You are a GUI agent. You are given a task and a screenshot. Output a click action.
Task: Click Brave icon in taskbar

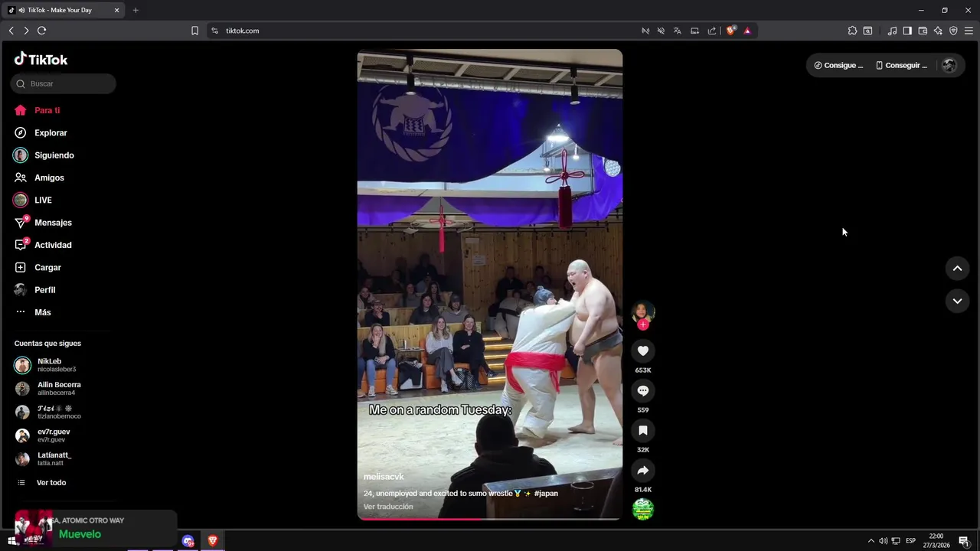pos(212,541)
